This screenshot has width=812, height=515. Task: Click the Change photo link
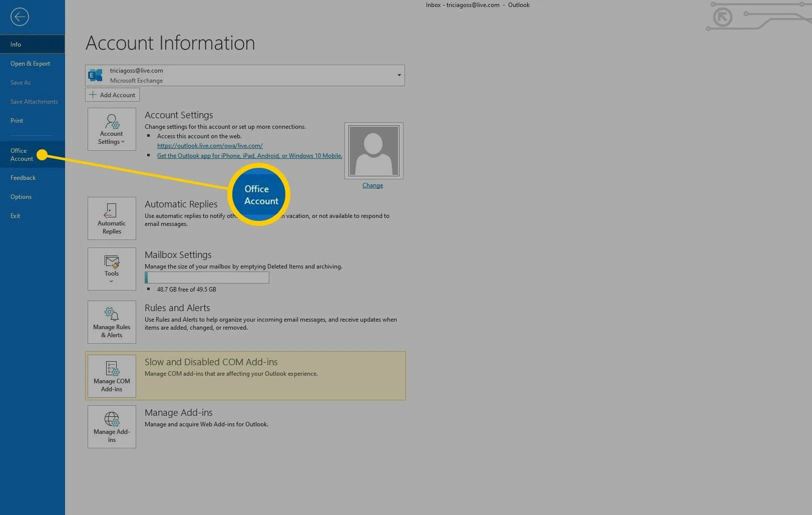(x=372, y=185)
